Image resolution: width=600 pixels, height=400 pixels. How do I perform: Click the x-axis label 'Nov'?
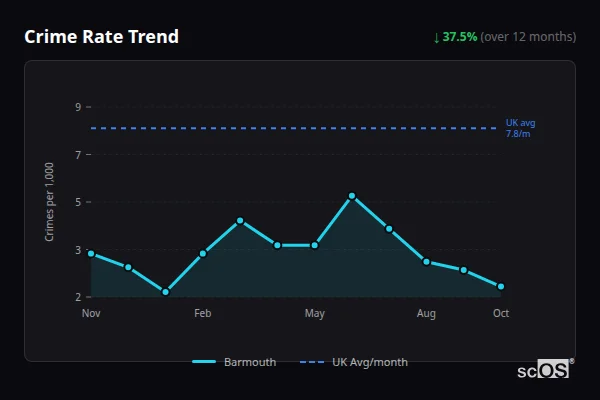(x=91, y=313)
